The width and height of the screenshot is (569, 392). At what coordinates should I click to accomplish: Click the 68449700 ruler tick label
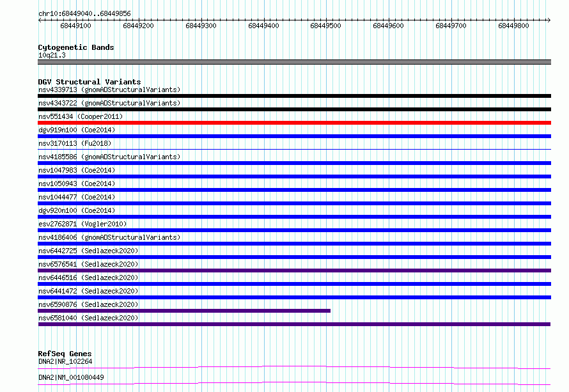tap(451, 26)
